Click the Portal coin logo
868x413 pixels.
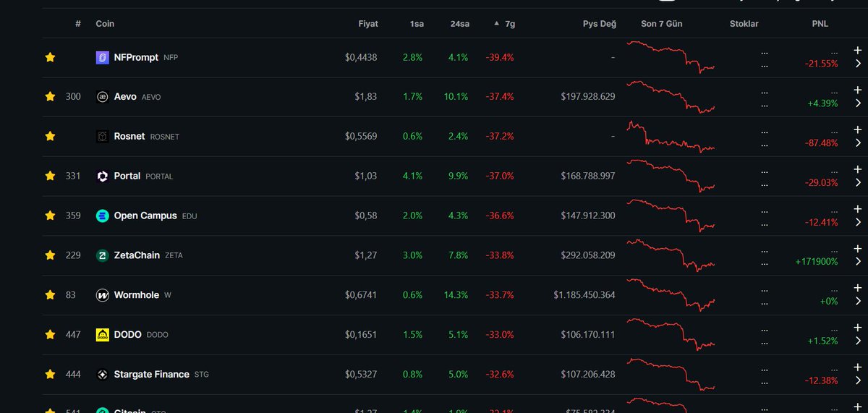click(x=103, y=176)
